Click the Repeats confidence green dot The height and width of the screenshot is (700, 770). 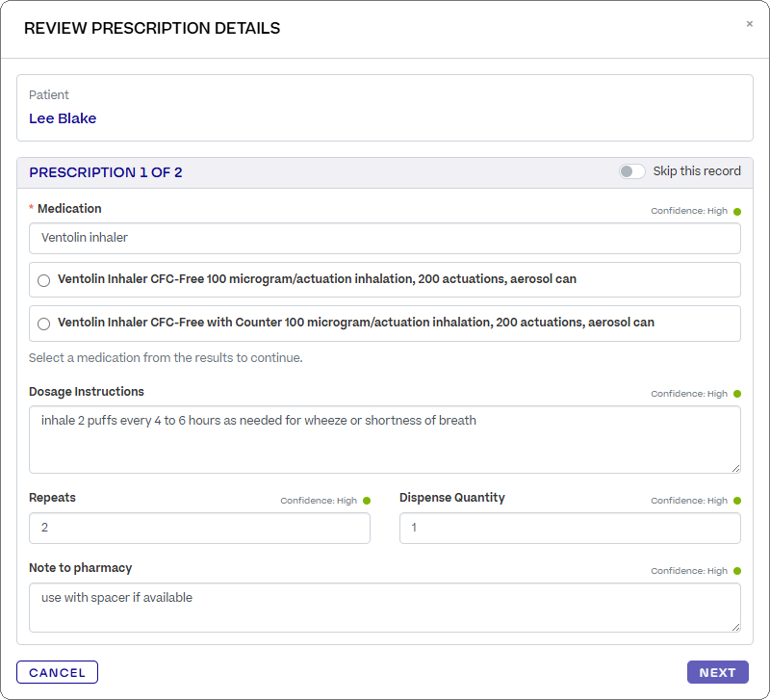click(367, 501)
